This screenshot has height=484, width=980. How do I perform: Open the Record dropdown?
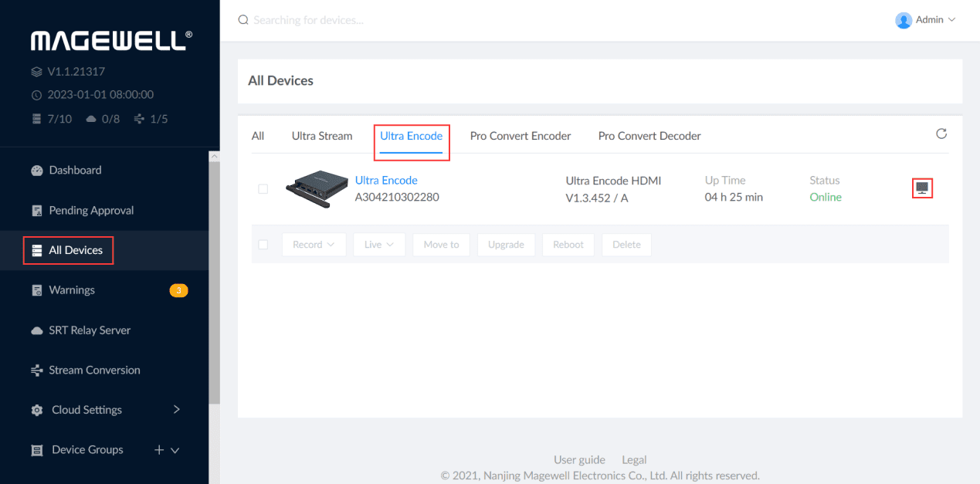point(314,245)
